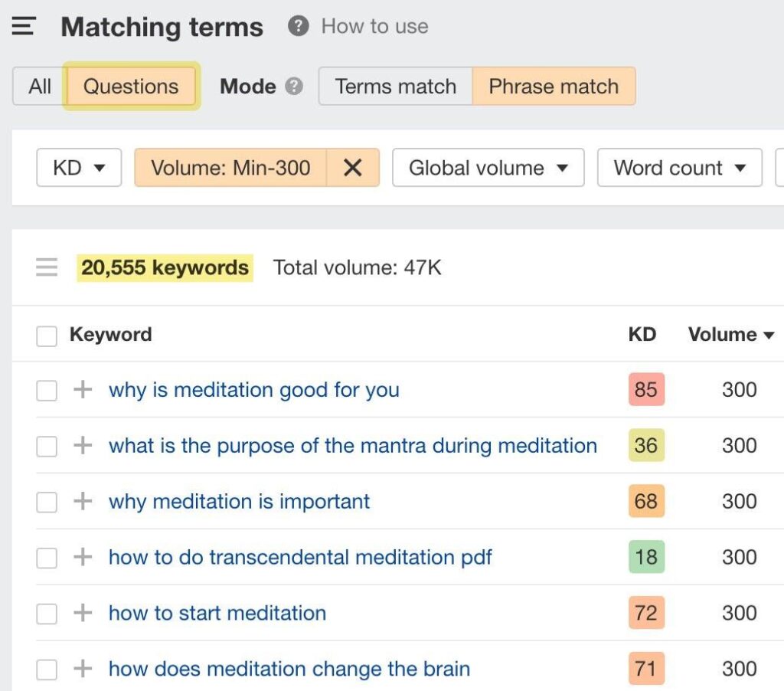
Task: Open the Word count filter dropdown
Action: [679, 168]
